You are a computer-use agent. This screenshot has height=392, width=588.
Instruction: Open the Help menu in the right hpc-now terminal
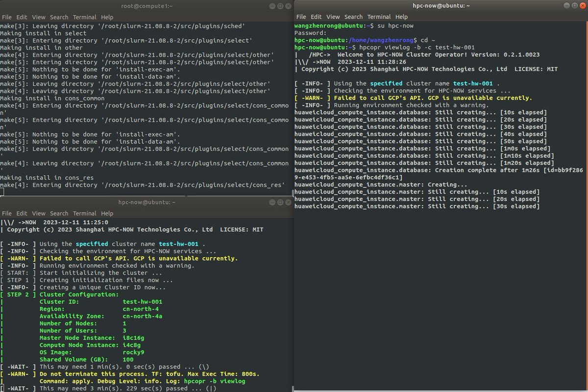(401, 16)
